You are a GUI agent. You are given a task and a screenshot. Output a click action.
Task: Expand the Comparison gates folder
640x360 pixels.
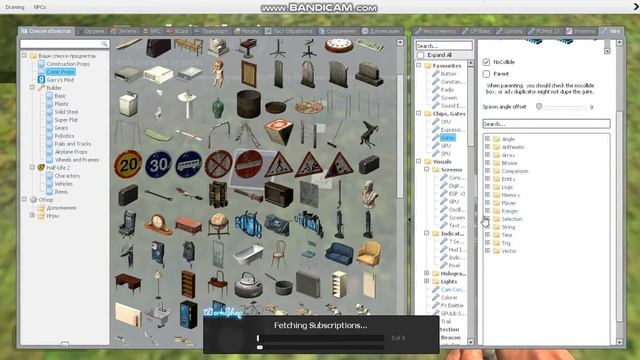487,171
